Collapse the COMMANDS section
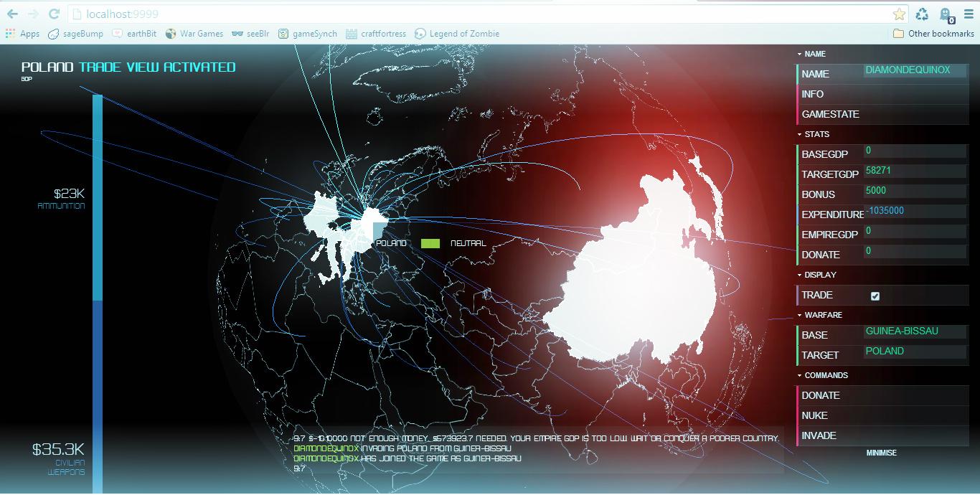This screenshot has height=495, width=980. 823,375
